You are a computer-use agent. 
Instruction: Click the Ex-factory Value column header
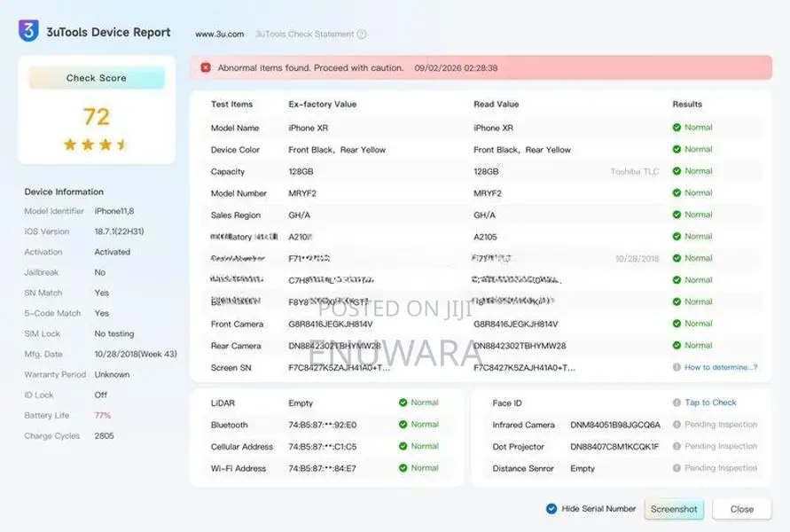pyautogui.click(x=323, y=104)
